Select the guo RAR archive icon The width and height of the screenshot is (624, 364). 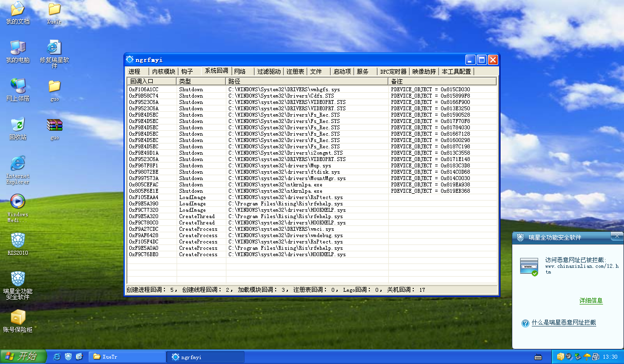(x=54, y=129)
